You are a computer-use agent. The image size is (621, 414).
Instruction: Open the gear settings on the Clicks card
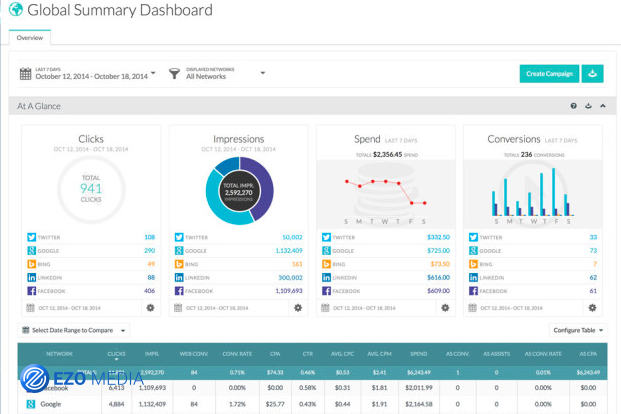pyautogui.click(x=150, y=308)
